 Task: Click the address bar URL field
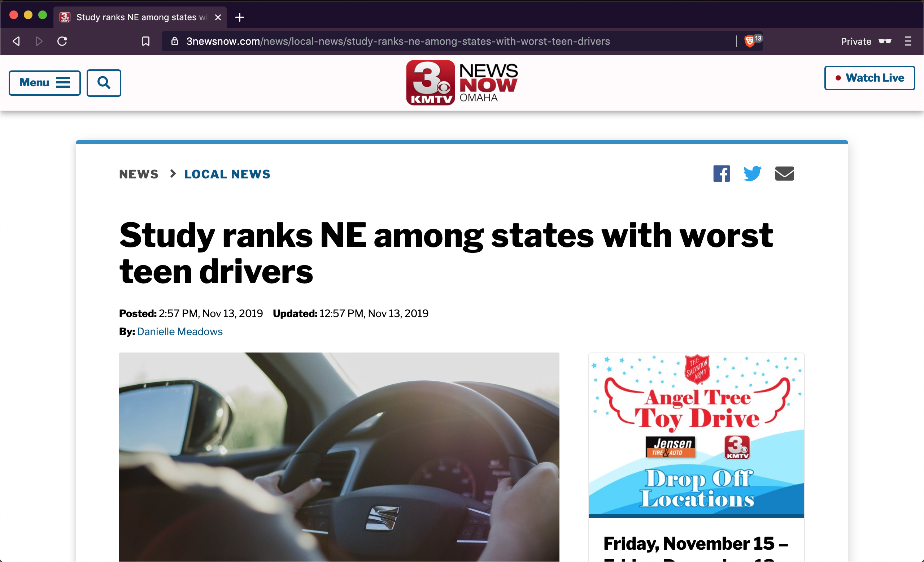coord(397,41)
